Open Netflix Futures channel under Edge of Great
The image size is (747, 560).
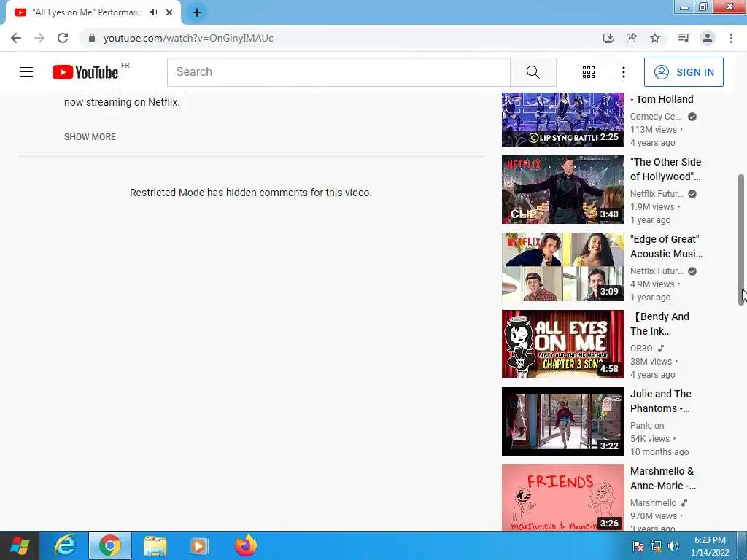click(x=657, y=271)
